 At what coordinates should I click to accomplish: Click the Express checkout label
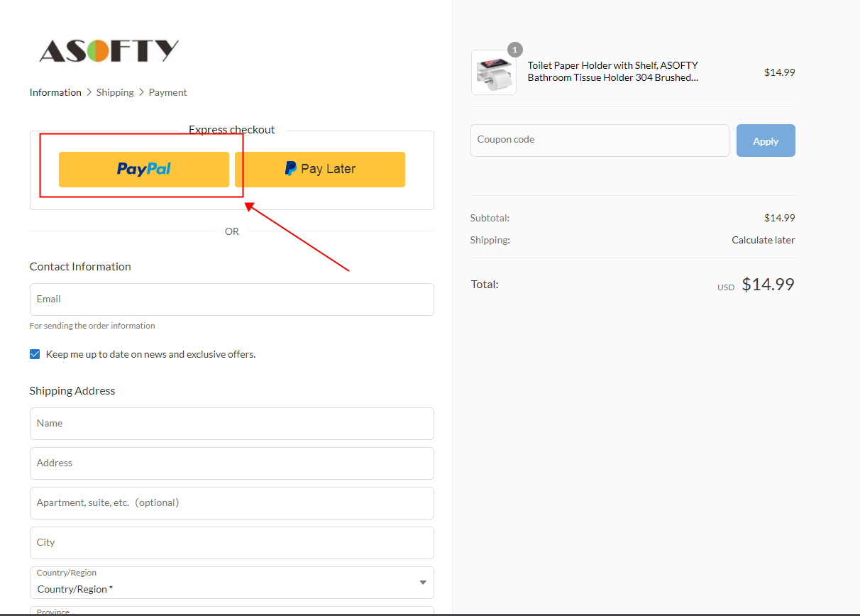coord(232,130)
